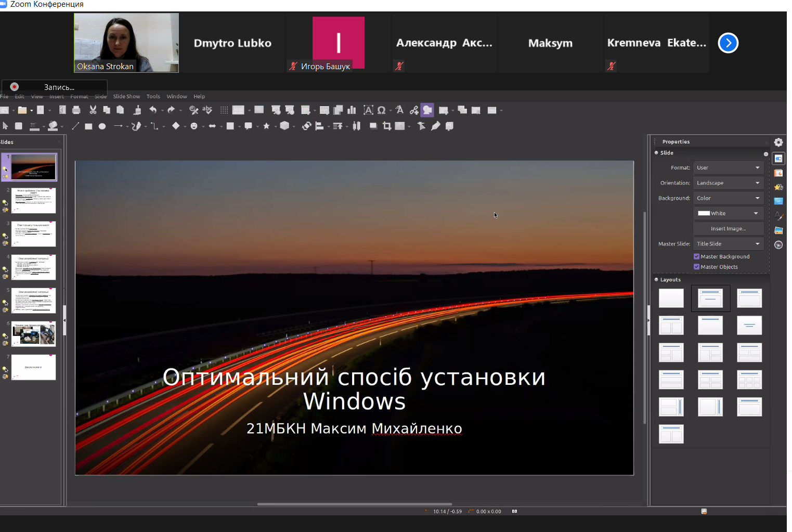792x532 pixels.
Task: Choose the Ellipse drawing tool
Action: 102,126
